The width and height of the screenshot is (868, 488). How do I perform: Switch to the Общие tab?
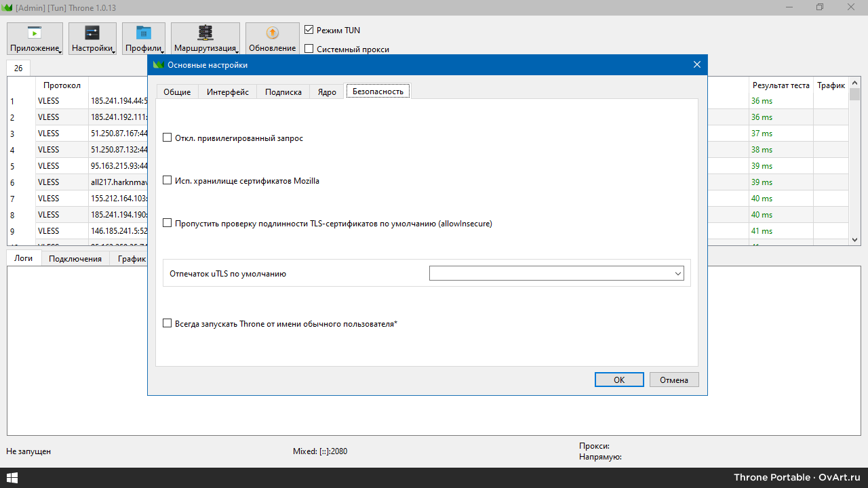pos(177,91)
